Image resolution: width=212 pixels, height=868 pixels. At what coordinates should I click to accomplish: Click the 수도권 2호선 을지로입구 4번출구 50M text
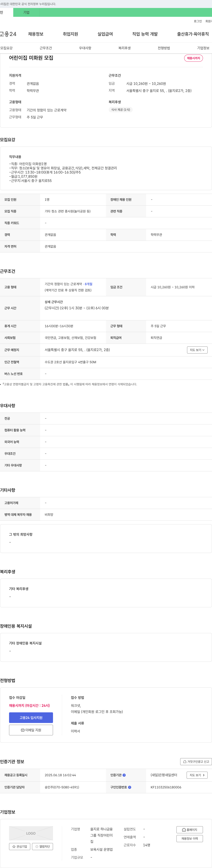pos(70,362)
